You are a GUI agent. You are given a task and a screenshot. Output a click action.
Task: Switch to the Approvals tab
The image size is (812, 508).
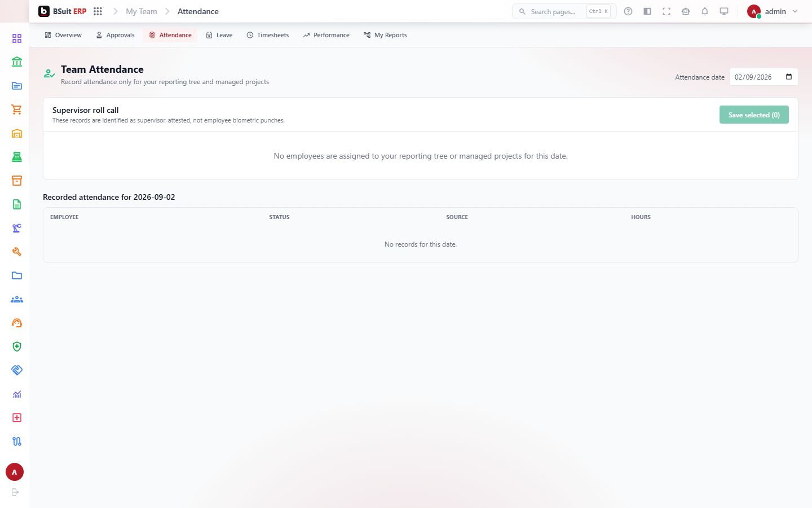(116, 35)
